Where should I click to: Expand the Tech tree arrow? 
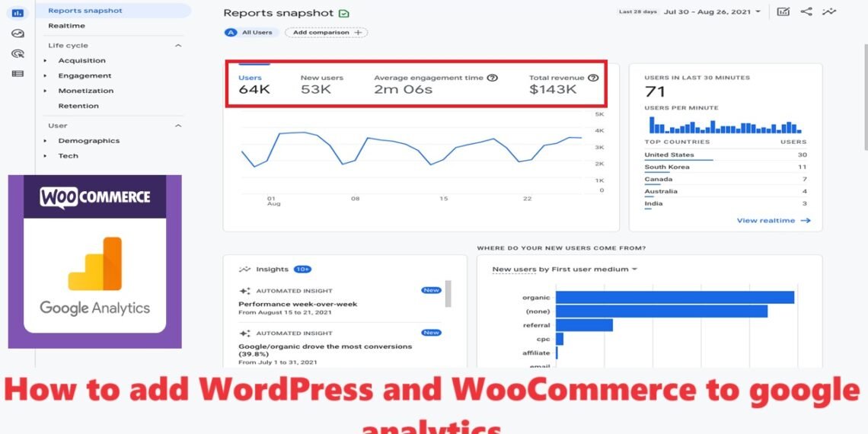pos(46,156)
